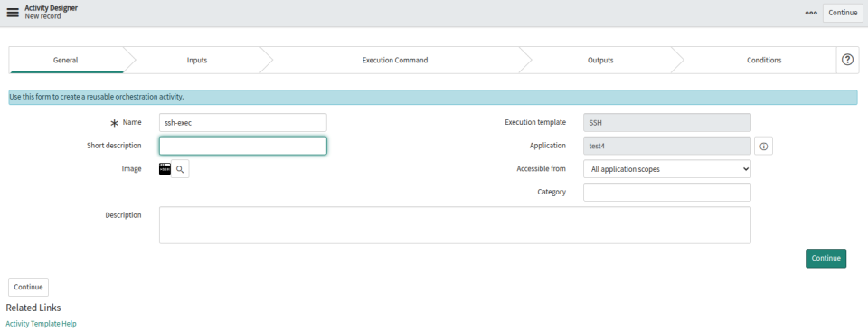
Task: Open the Outputs step
Action: coord(600,60)
